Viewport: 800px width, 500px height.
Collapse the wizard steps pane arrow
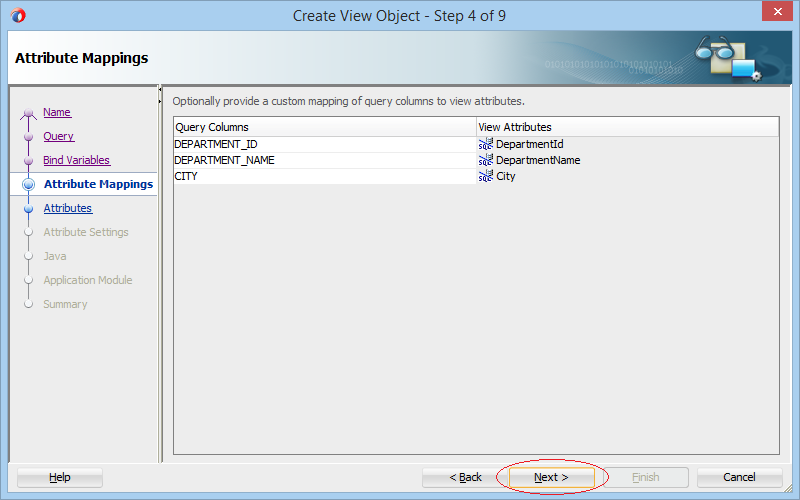pos(160,89)
